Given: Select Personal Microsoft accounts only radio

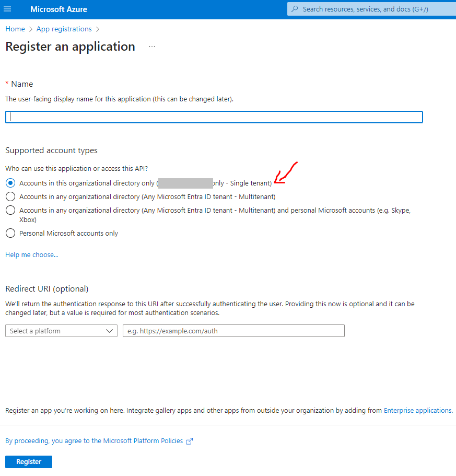Looking at the screenshot, I should [10, 233].
